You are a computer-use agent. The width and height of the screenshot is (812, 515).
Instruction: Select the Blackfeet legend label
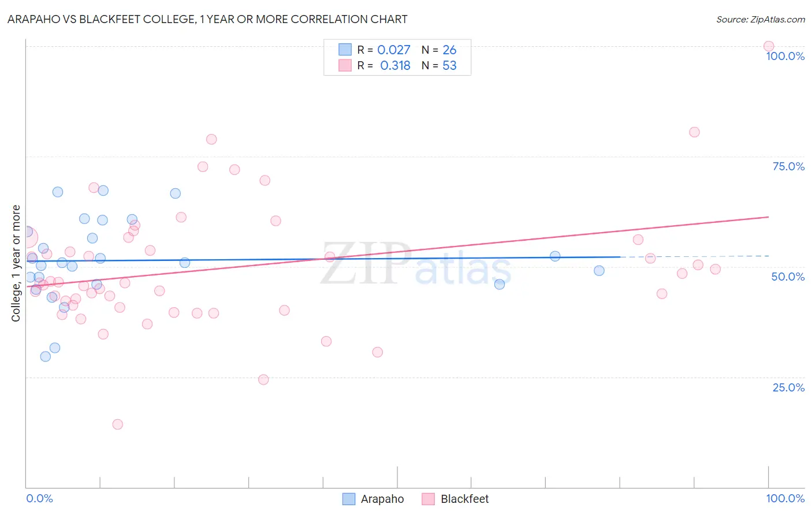464,499
